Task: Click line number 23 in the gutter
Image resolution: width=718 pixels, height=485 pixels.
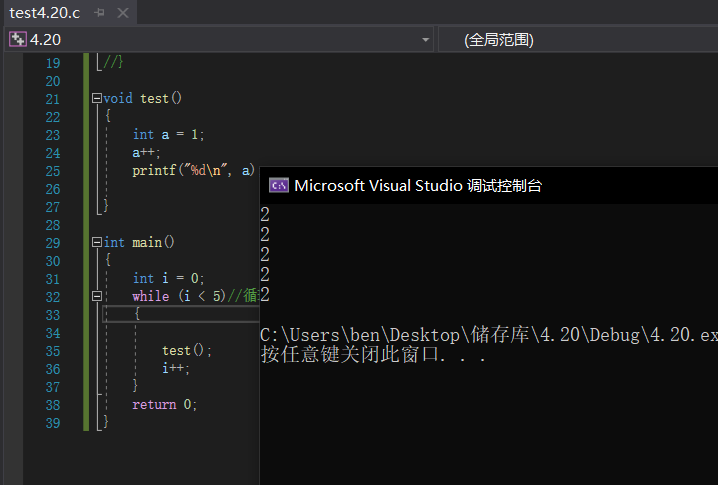Action: click(53, 135)
